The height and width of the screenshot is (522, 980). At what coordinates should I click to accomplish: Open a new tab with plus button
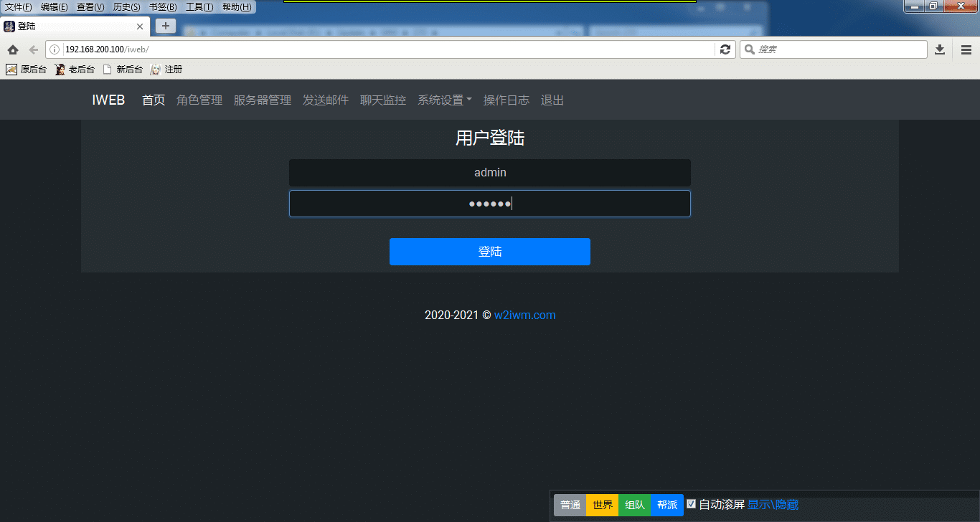pos(166,26)
